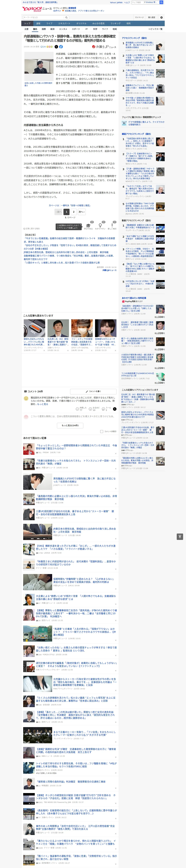Screen dimensions: 186x868
Task: Click the scroll-to-top arrow button
Action: tap(180, 536)
